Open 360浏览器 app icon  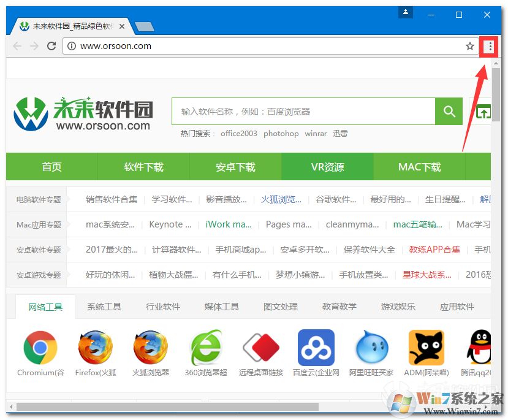206,348
